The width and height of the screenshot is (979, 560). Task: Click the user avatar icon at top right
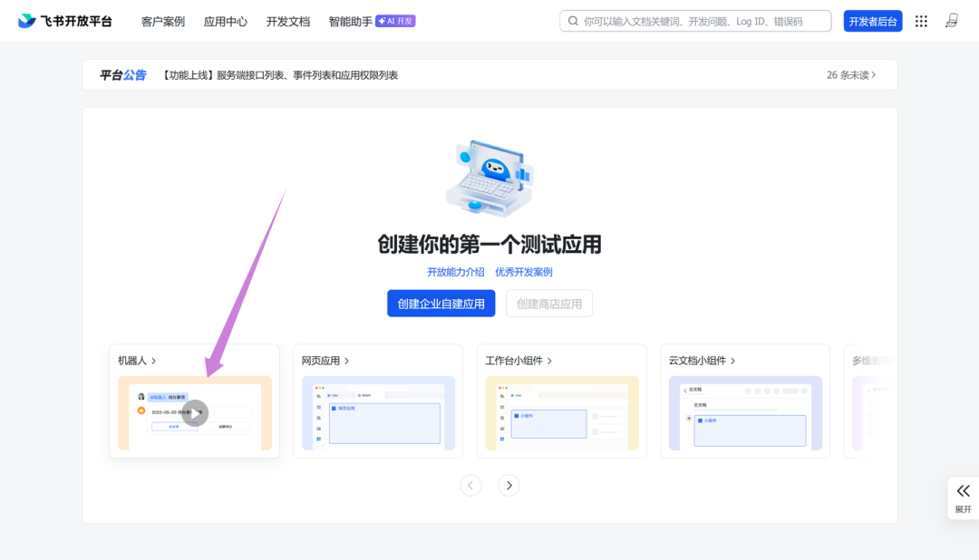pyautogui.click(x=952, y=21)
